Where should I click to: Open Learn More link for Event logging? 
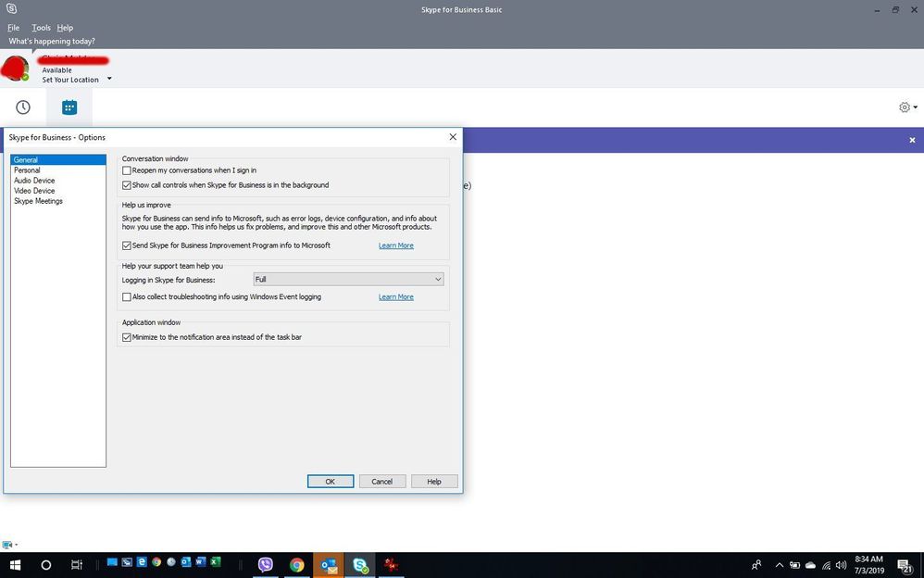click(x=396, y=297)
